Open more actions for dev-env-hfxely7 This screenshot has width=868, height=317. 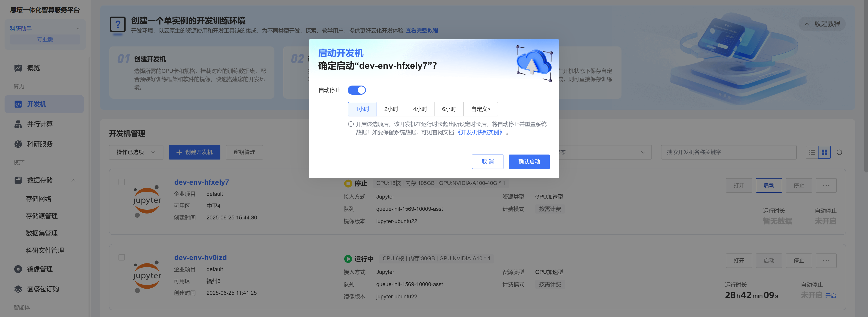pos(826,185)
